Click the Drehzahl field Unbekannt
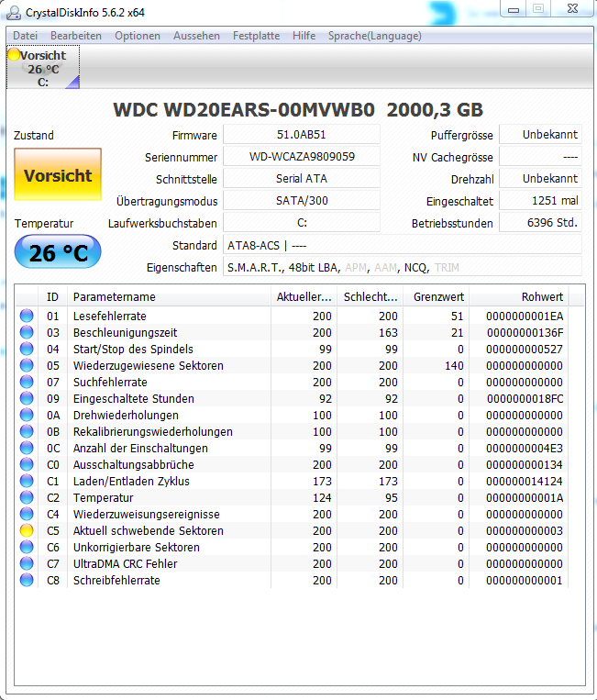The width and height of the screenshot is (597, 700). click(540, 179)
